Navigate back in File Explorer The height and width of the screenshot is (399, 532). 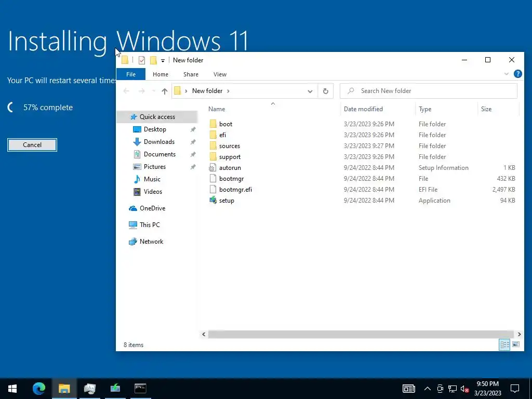click(x=126, y=91)
